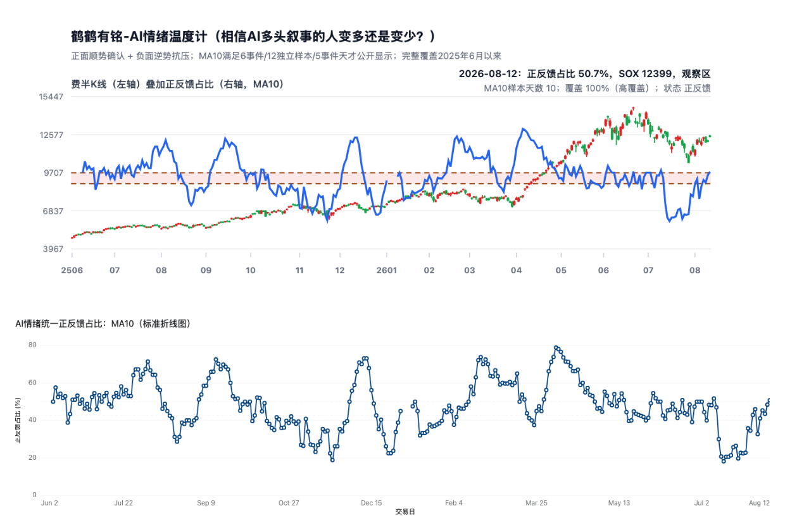Click the AI情绪统一正反馈占比：MA10 chart heading
Image resolution: width=785 pixels, height=532 pixels.
pos(103,323)
